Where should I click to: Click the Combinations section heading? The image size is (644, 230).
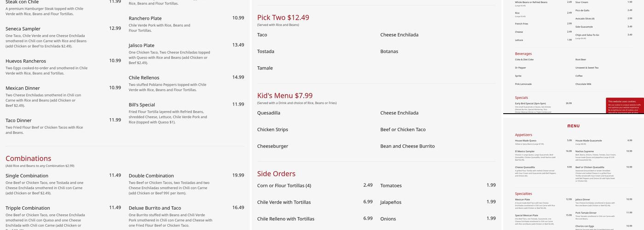29,158
